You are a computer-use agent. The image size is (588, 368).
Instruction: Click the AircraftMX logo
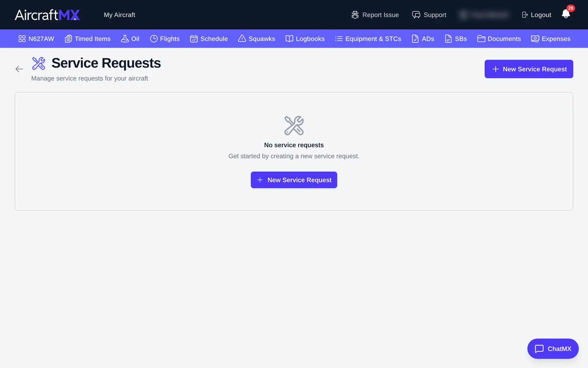coord(47,15)
